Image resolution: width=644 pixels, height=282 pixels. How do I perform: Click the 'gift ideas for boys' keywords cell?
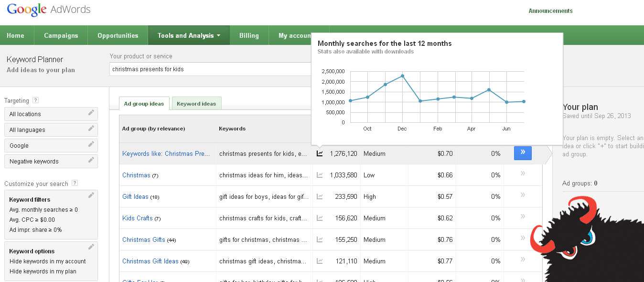264,197
